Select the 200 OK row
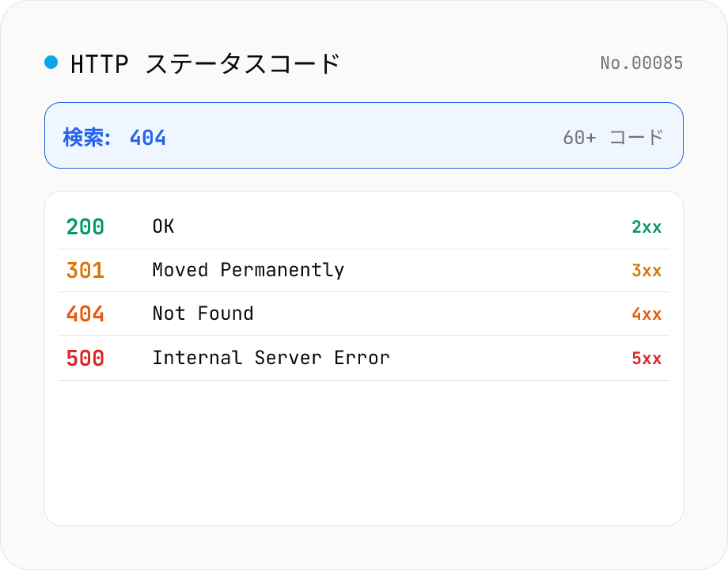Image resolution: width=728 pixels, height=570 pixels. coord(363,227)
